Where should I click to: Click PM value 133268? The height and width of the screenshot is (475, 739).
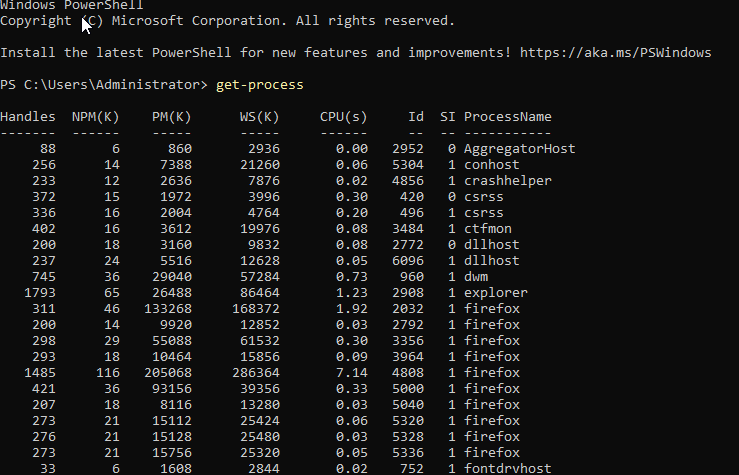tap(168, 309)
